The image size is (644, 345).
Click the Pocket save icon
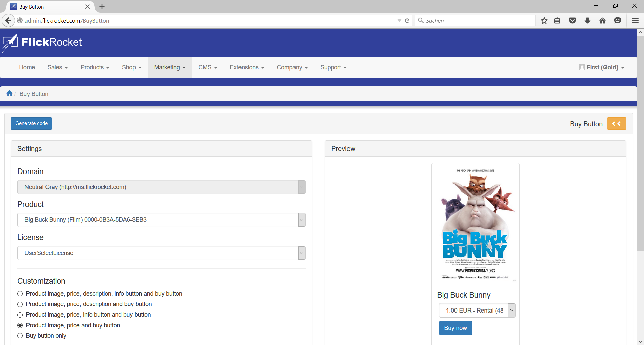pyautogui.click(x=573, y=21)
